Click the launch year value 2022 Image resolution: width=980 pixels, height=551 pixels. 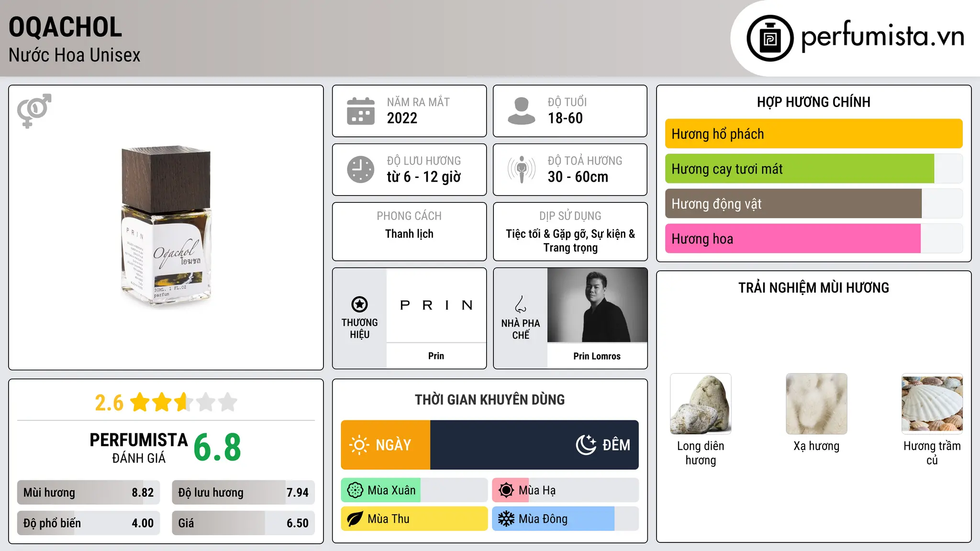402,118
